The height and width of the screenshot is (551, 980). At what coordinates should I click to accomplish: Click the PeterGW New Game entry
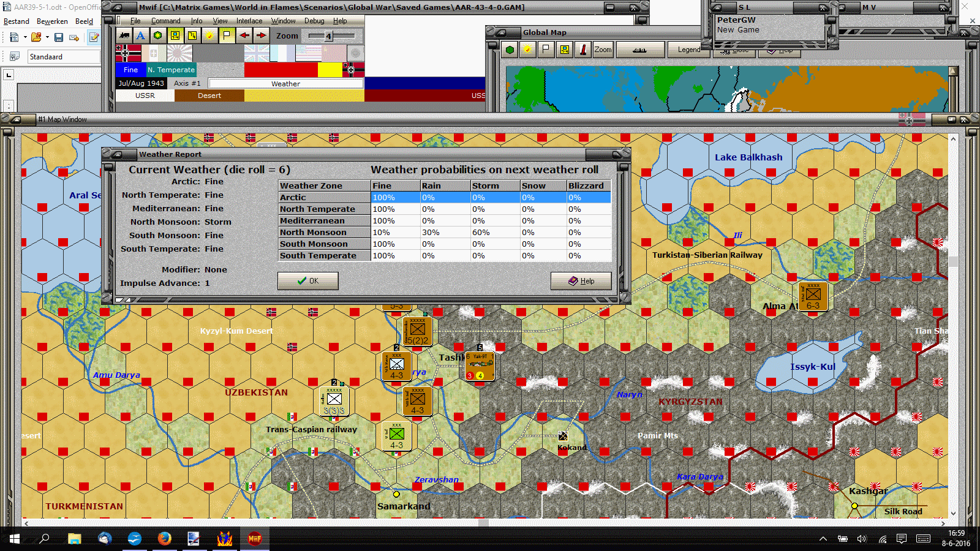770,24
